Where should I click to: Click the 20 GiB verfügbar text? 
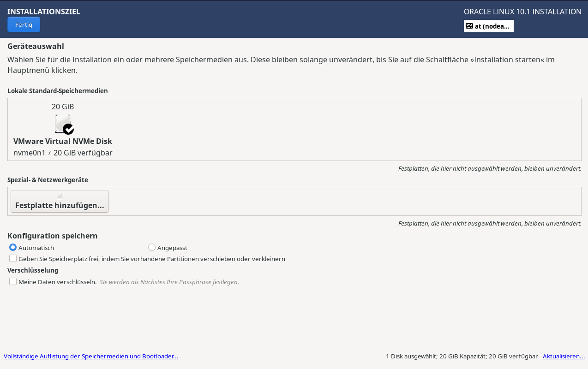pos(83,152)
